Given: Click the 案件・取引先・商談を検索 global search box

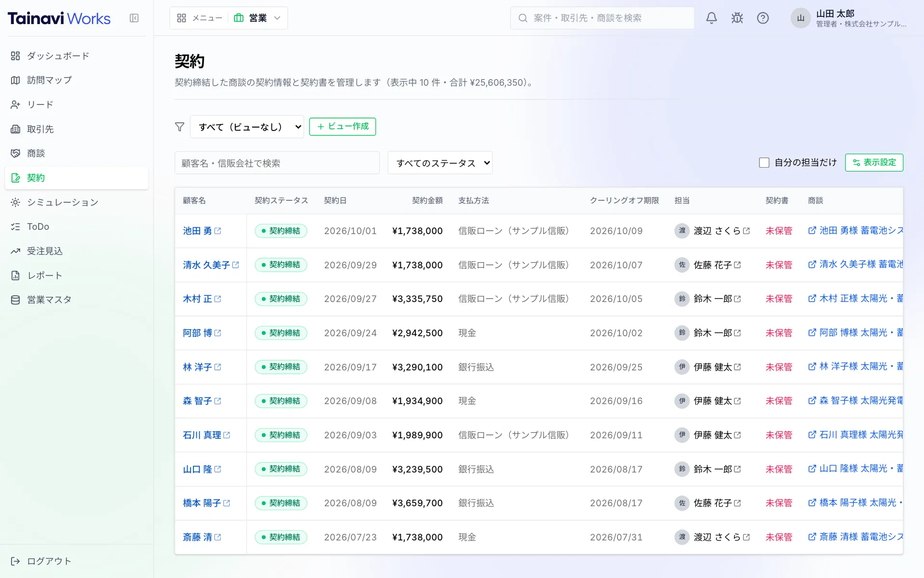Looking at the screenshot, I should tap(602, 18).
